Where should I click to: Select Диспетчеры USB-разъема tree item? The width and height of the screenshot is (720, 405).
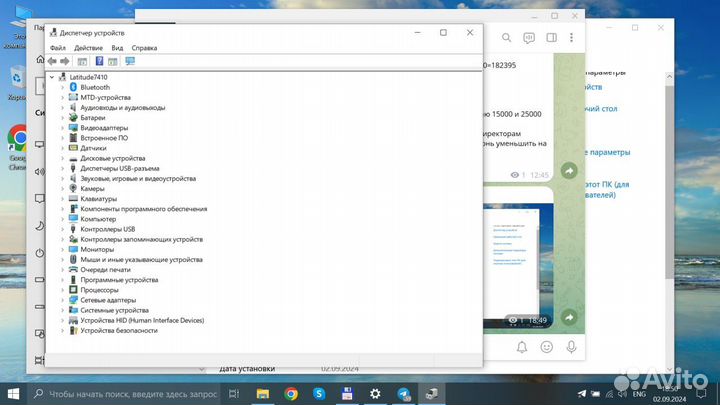click(x=120, y=168)
